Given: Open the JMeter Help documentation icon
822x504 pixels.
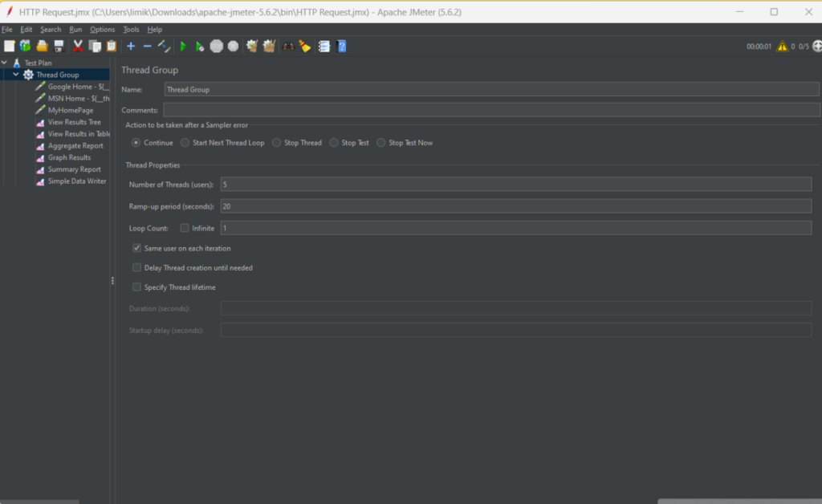Looking at the screenshot, I should point(341,46).
